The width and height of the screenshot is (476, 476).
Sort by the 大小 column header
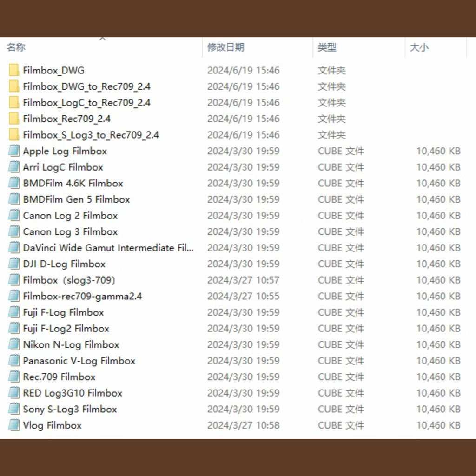point(419,47)
